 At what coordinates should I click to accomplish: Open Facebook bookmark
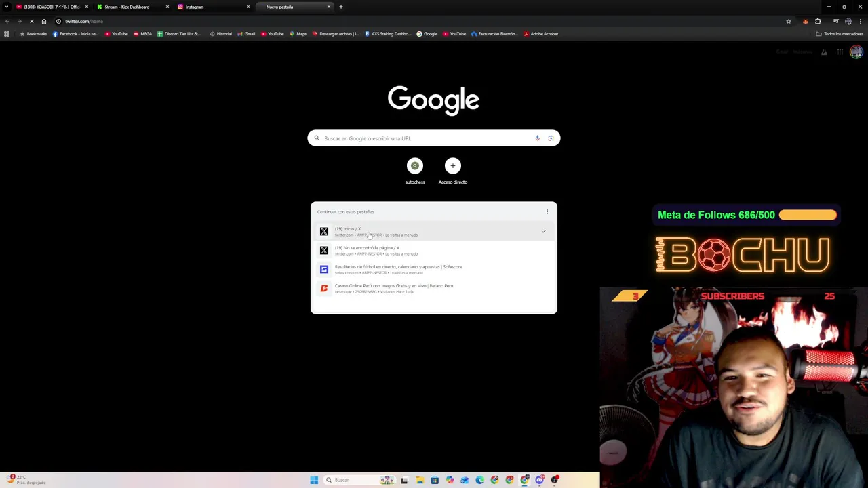(x=75, y=34)
